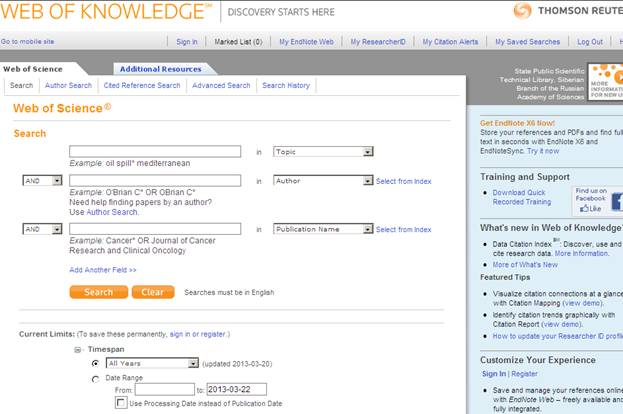
Task: Click Sign In under Customize Your Experience
Action: (494, 374)
